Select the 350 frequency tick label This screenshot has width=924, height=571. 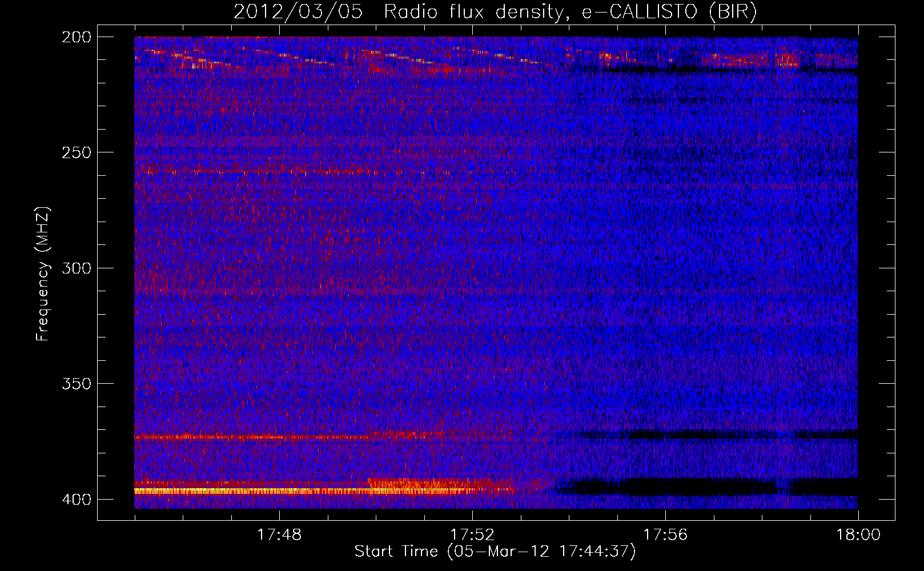coord(76,384)
